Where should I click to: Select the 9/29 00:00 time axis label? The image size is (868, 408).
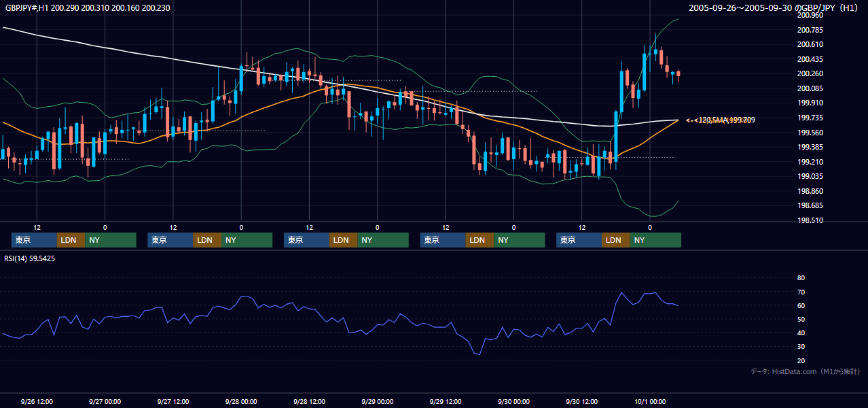pyautogui.click(x=377, y=402)
